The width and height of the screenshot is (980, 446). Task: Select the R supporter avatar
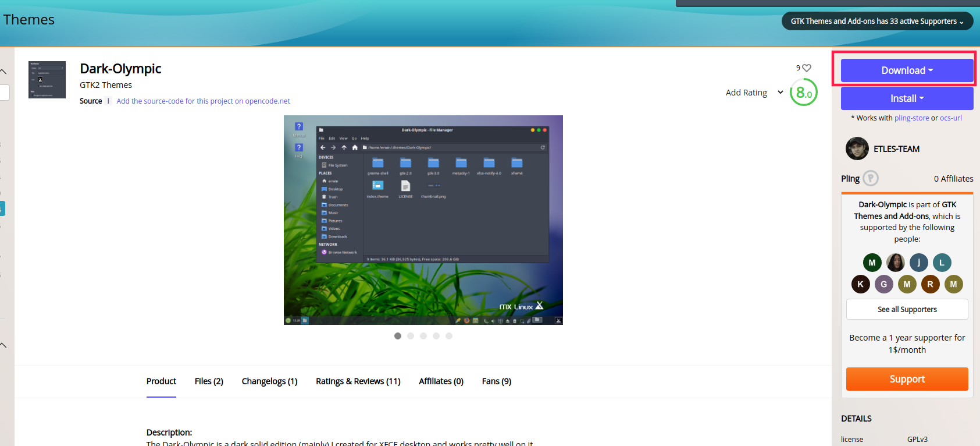pyautogui.click(x=931, y=284)
